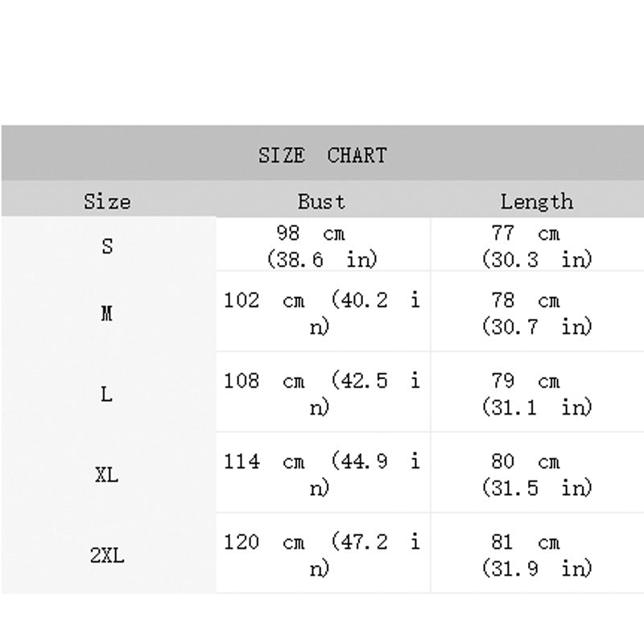This screenshot has height=644, width=644.
Task: Select the 77 cm length cell
Action: coord(537,244)
